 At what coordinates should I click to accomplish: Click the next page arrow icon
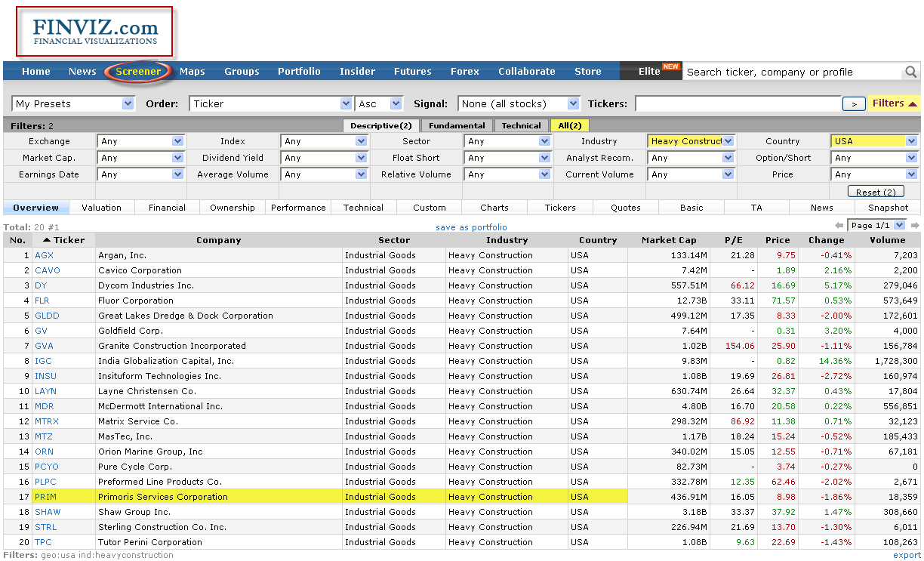915,226
